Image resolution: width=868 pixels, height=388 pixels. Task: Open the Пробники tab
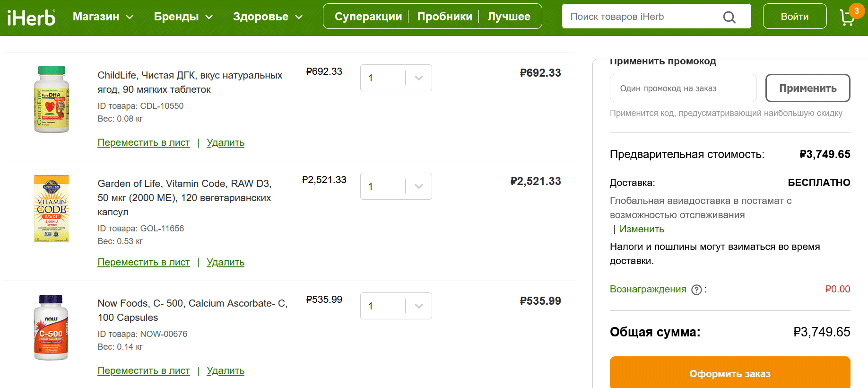(444, 17)
